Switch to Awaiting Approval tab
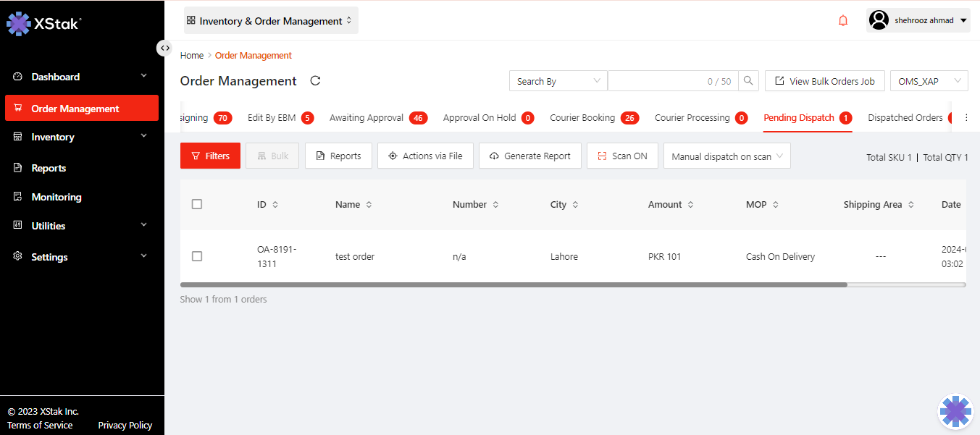Screen dimensions: 980x435 pos(366,118)
